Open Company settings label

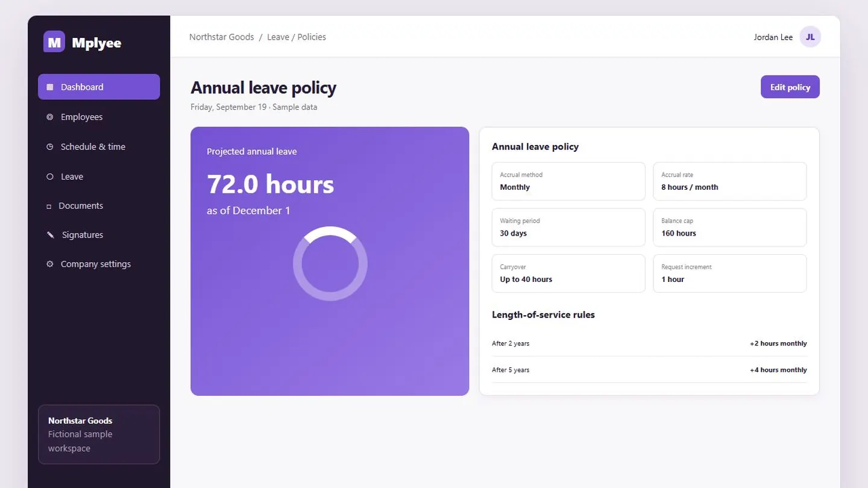(96, 264)
